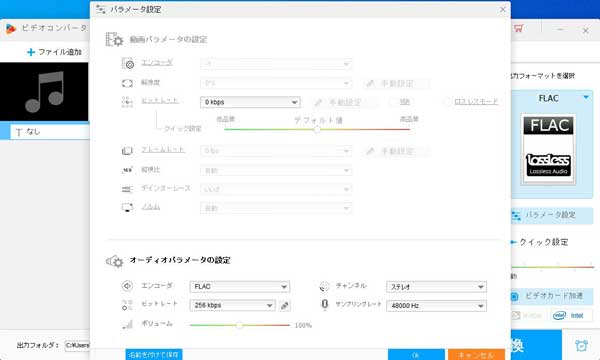
Task: Click the 名前を付けて保存 (Save as) button
Action: pos(154,355)
